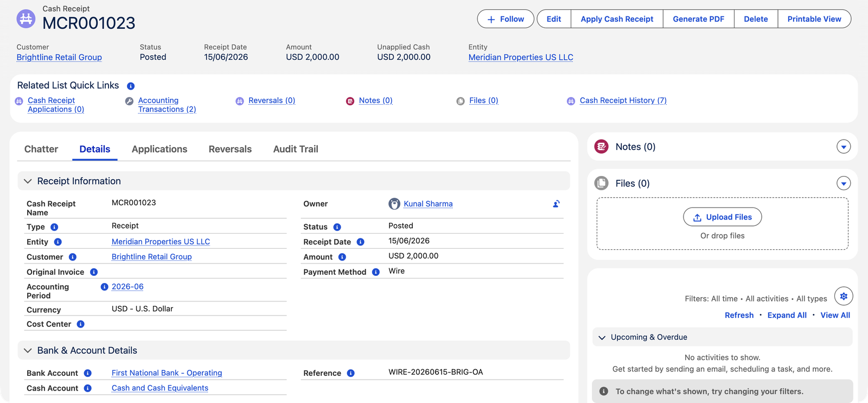Viewport: 868px width, 403px height.
Task: Click the Kunal Sharma avatar icon
Action: pos(394,204)
